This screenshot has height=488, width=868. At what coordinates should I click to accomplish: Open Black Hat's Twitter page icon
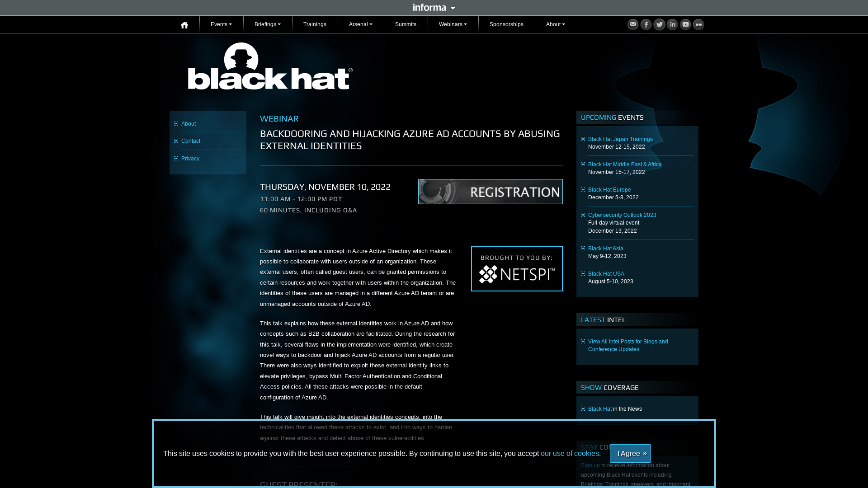pos(659,24)
